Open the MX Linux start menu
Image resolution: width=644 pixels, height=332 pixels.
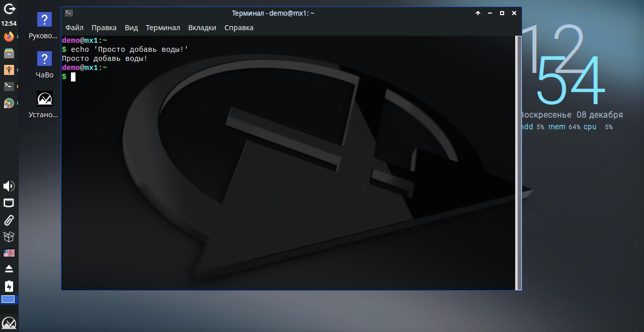[x=9, y=322]
